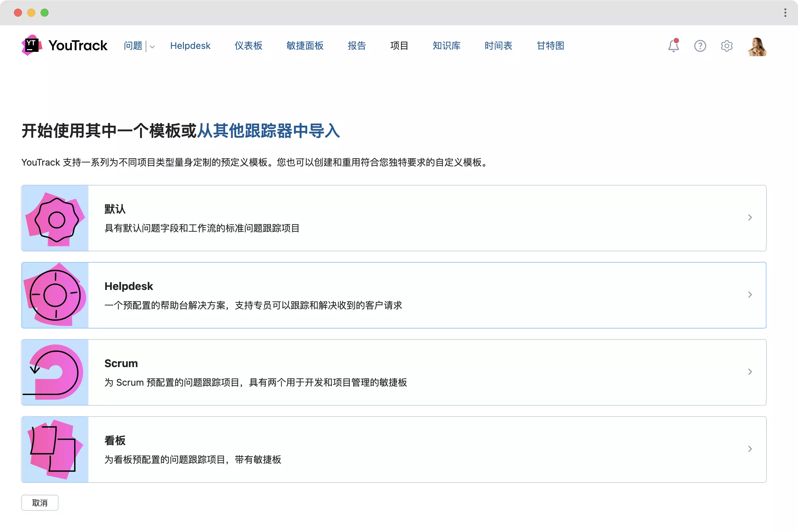The width and height of the screenshot is (798, 532).
Task: Click the 取消 button
Action: pyautogui.click(x=40, y=502)
